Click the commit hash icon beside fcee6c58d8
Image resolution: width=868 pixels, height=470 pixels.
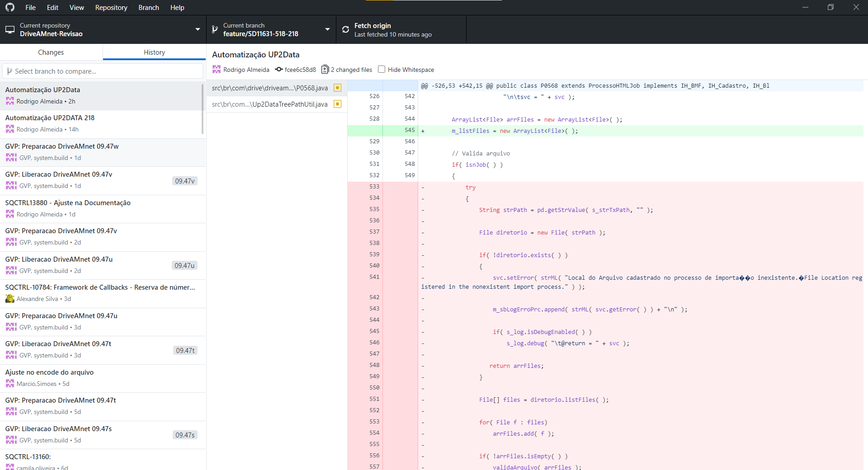(279, 70)
